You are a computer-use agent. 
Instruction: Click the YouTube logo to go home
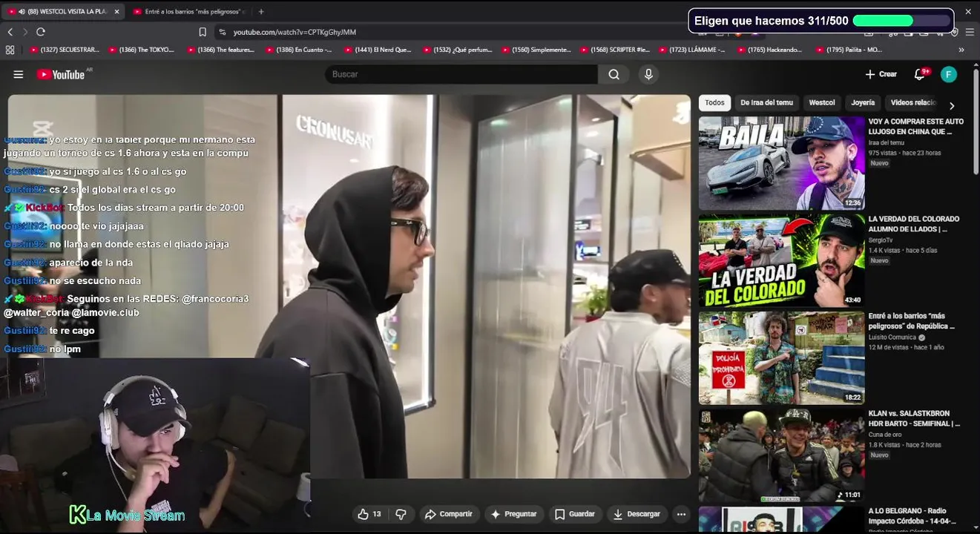coord(61,74)
